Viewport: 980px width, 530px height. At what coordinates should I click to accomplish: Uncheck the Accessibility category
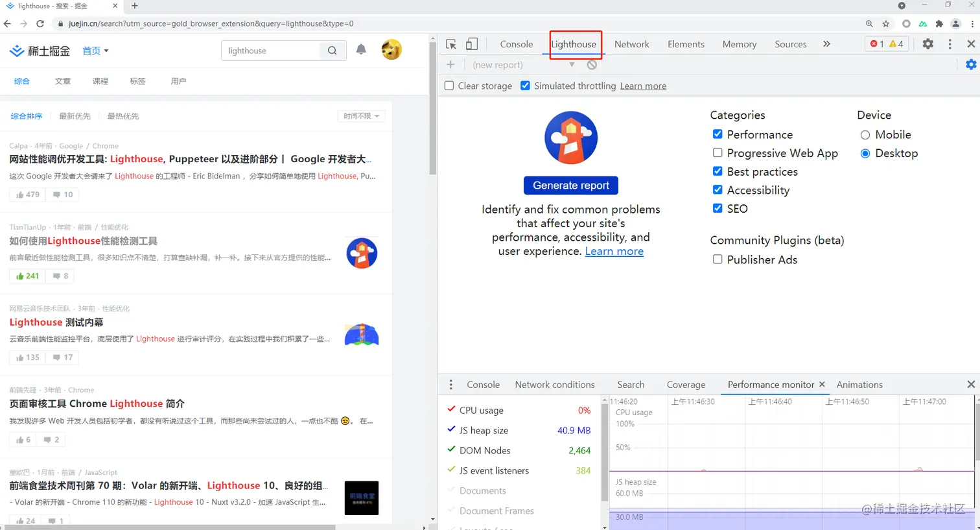717,190
